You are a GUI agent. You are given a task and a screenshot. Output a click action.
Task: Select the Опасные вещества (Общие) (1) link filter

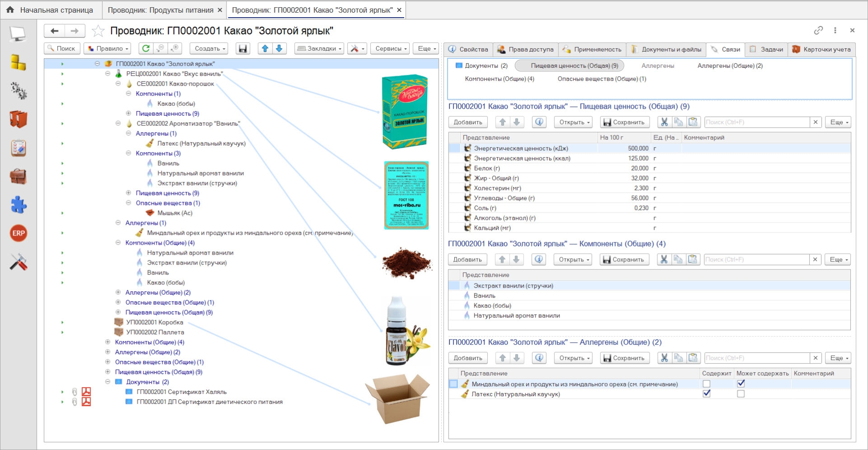pyautogui.click(x=602, y=79)
